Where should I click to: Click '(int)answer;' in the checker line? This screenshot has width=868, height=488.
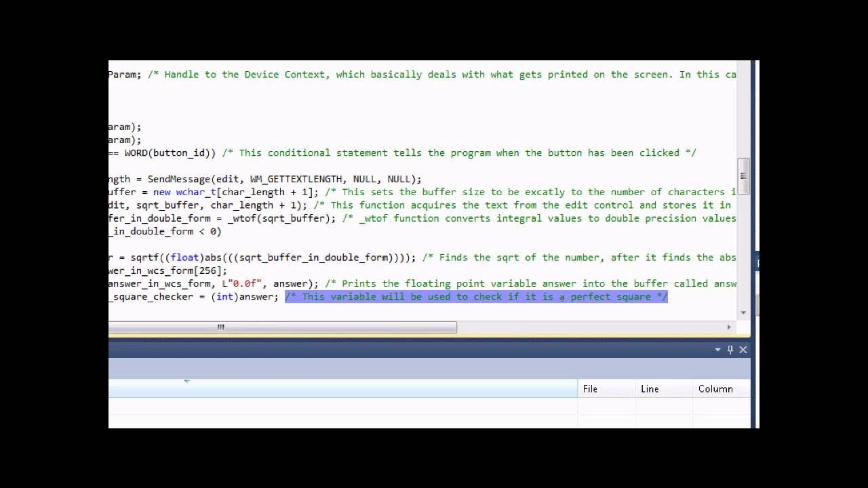pos(245,297)
